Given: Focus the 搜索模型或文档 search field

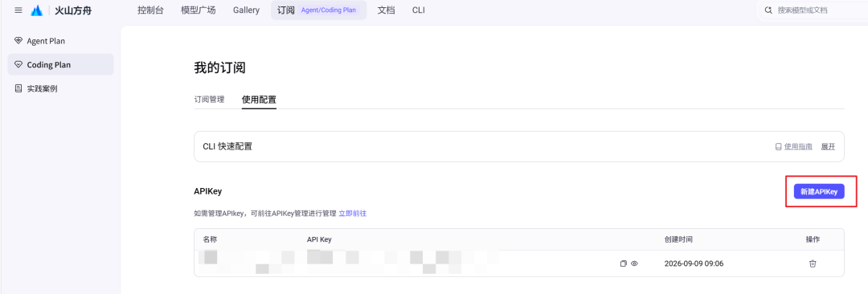Looking at the screenshot, I should point(813,10).
